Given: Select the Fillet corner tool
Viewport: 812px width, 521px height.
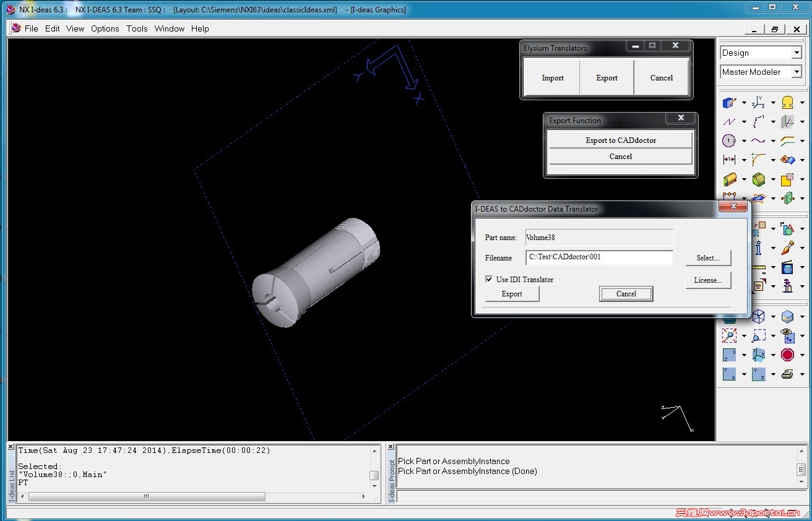Looking at the screenshot, I should 758,160.
